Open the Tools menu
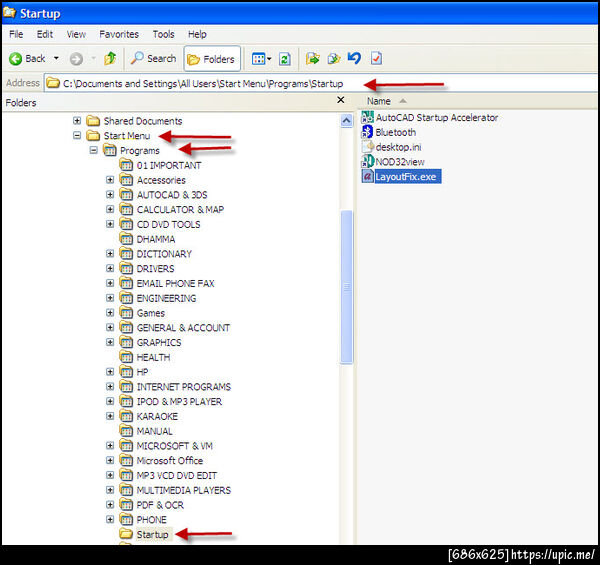The image size is (600, 565). [163, 34]
